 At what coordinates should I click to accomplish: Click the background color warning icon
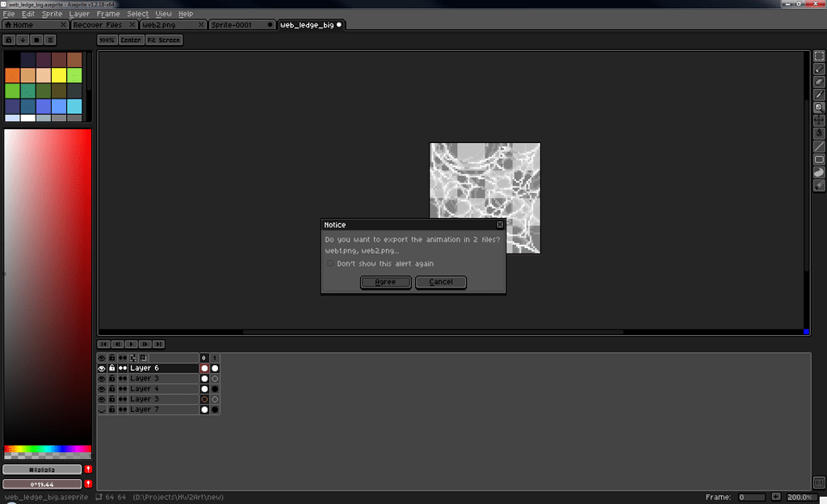click(88, 484)
